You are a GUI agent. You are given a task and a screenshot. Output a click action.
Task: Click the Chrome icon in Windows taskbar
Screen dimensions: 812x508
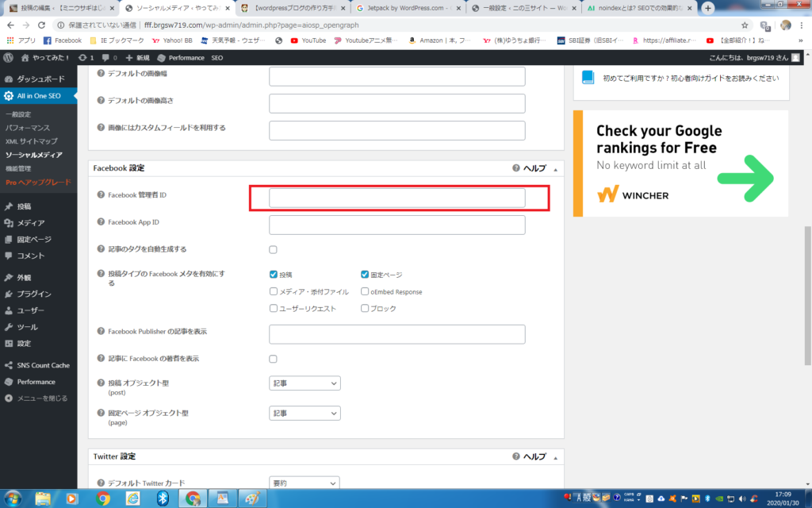point(102,498)
